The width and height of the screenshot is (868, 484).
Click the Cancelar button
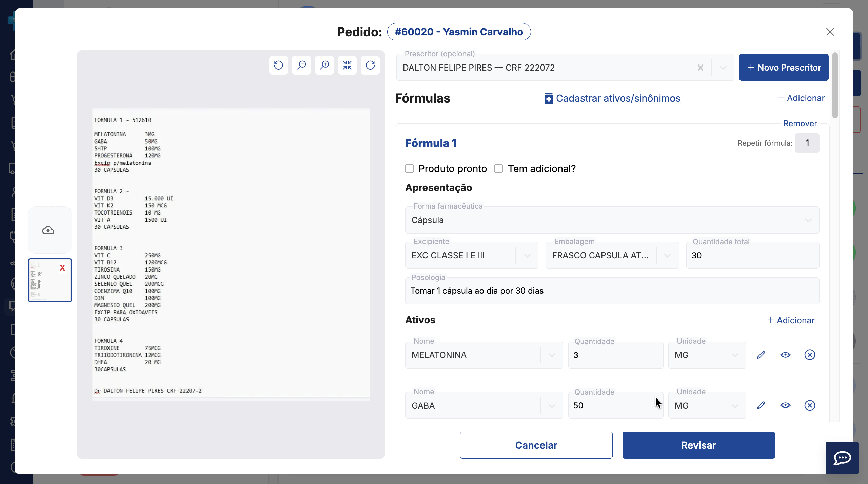click(x=536, y=445)
